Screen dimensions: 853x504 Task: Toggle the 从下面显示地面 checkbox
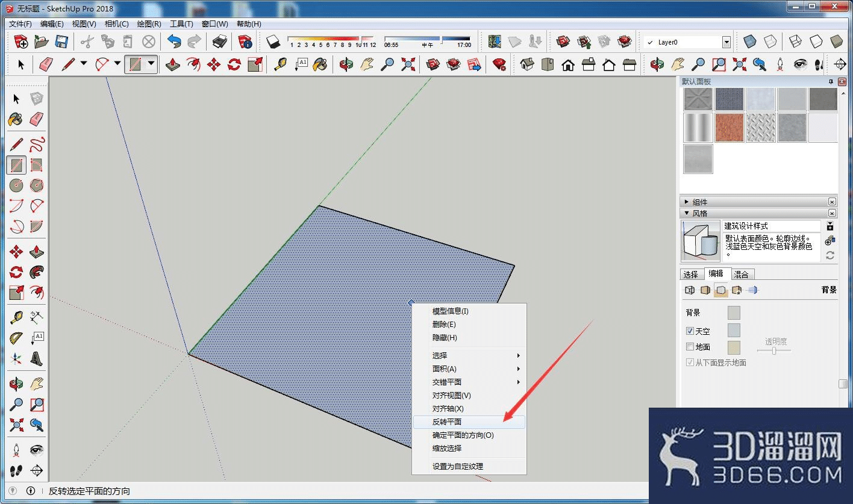click(x=690, y=362)
